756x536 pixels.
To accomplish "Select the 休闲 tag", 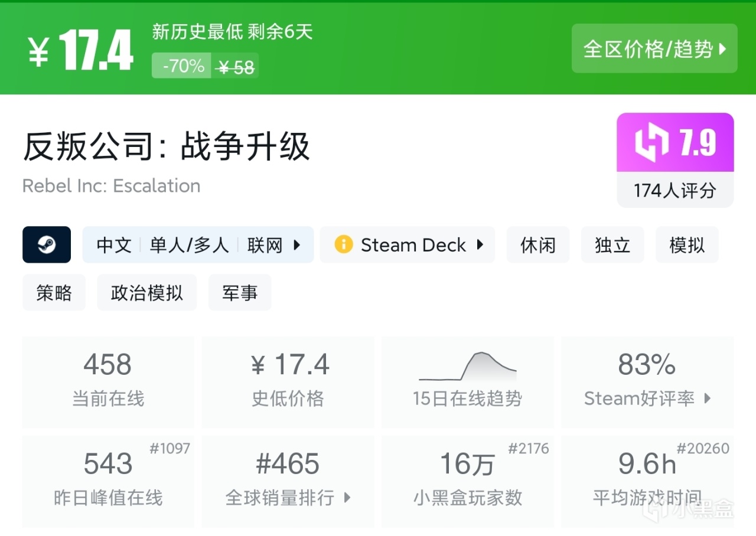I will [x=537, y=244].
